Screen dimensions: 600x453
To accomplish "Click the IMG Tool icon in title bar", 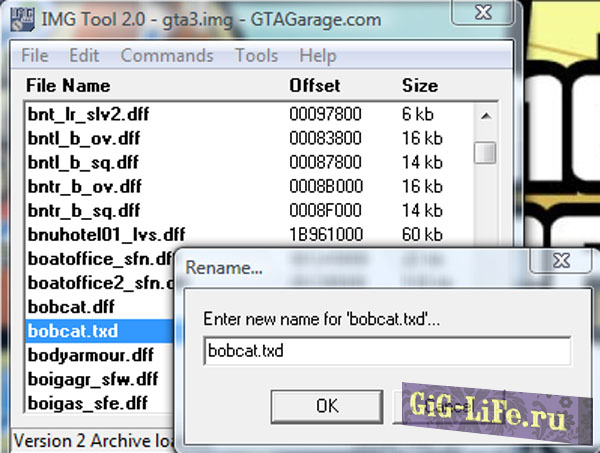I will tap(17, 19).
